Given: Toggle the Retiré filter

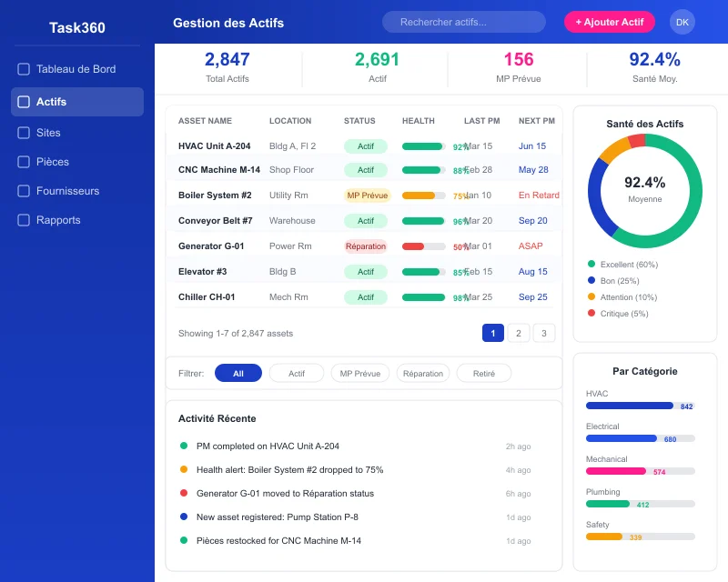Looking at the screenshot, I should click(483, 373).
